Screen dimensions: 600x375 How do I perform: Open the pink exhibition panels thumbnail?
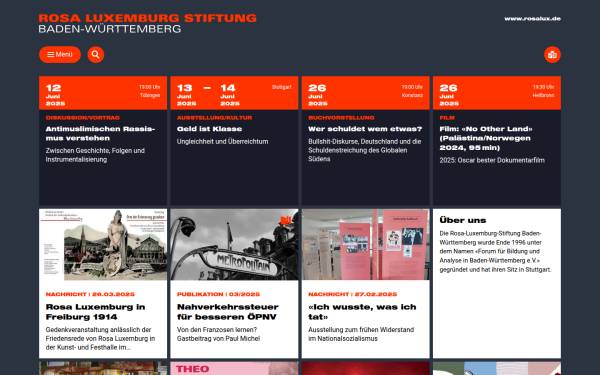(365, 245)
